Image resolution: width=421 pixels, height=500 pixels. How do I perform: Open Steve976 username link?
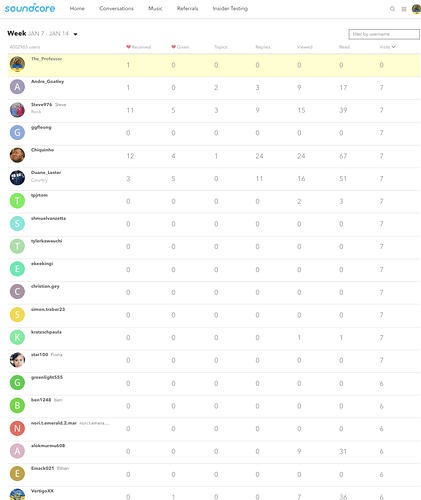(42, 105)
